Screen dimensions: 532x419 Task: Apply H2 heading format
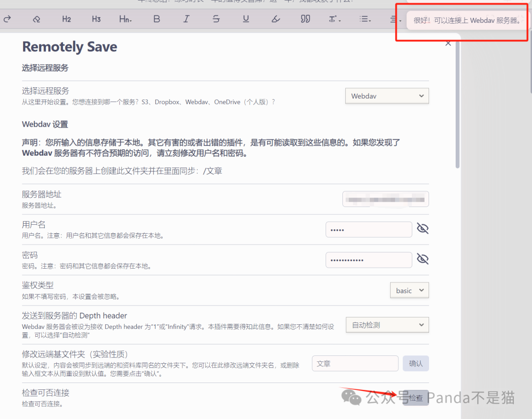tap(66, 19)
